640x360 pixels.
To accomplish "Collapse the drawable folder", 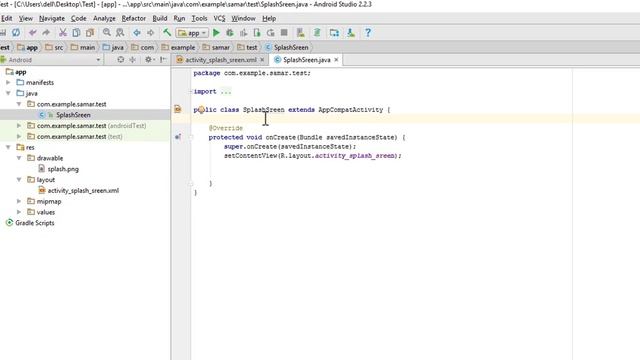I will (x=19, y=158).
